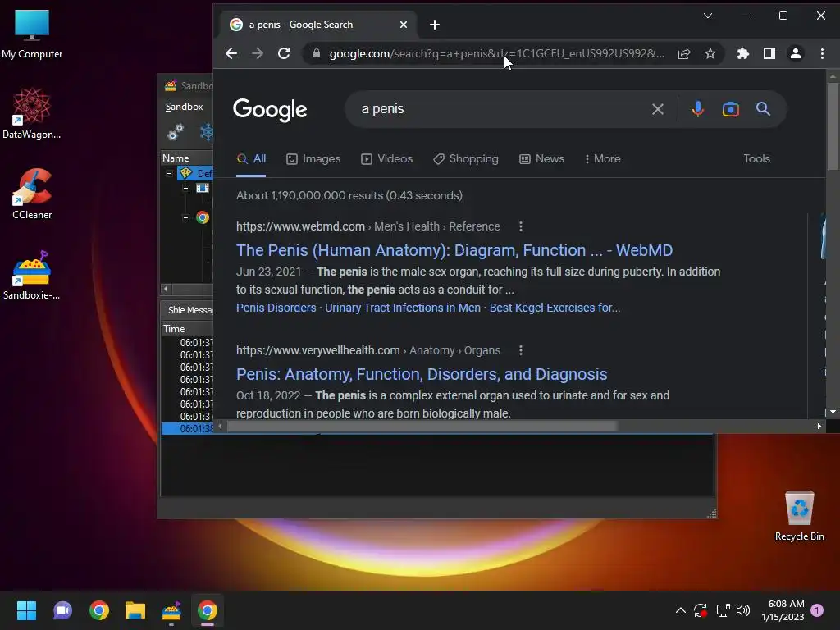840x630 pixels.
Task: Go to the Google logo homepage
Action: click(270, 110)
